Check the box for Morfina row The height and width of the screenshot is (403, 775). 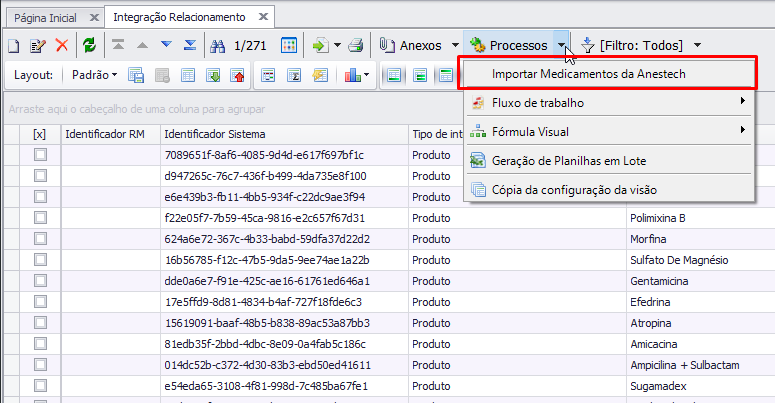coord(41,239)
